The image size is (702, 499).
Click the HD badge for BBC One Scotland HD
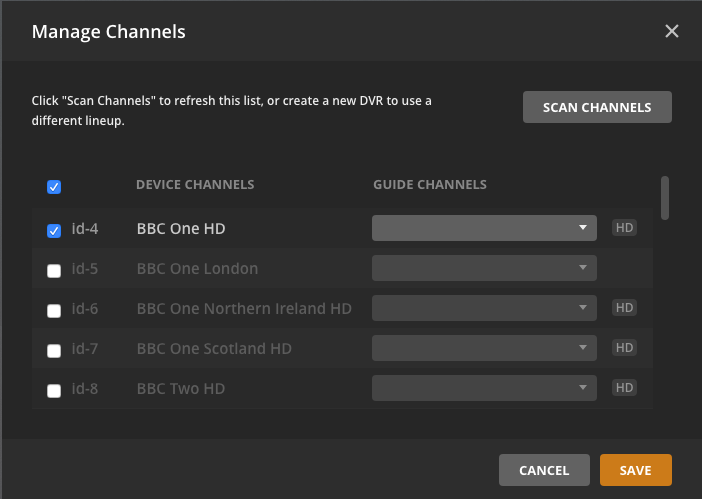point(624,347)
